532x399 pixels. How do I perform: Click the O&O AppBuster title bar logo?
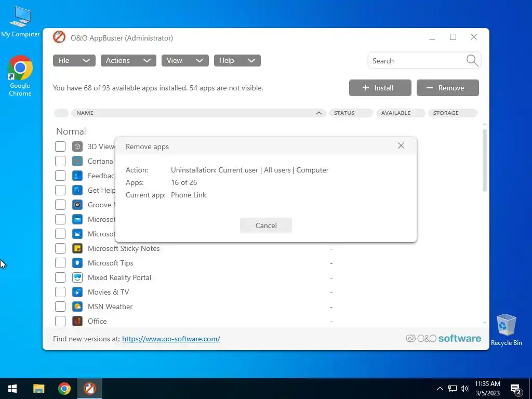(59, 37)
